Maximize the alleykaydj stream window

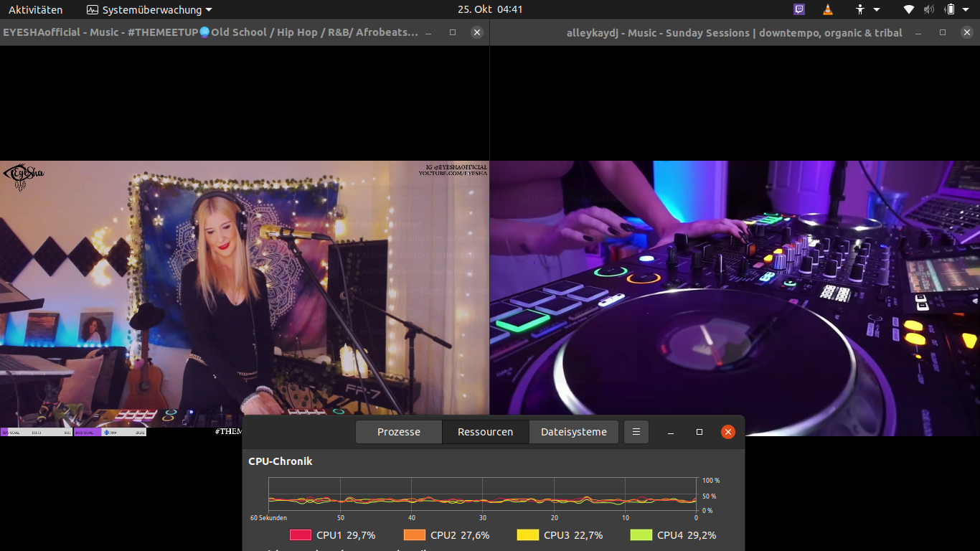[x=943, y=32]
